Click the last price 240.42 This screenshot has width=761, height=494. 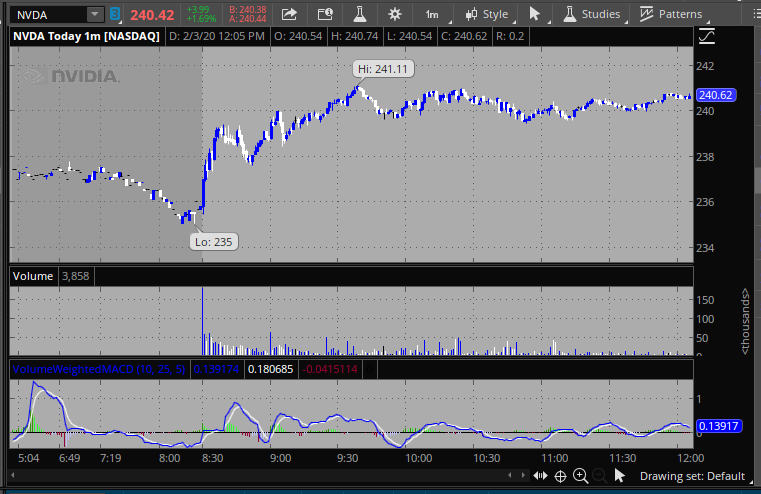(152, 15)
